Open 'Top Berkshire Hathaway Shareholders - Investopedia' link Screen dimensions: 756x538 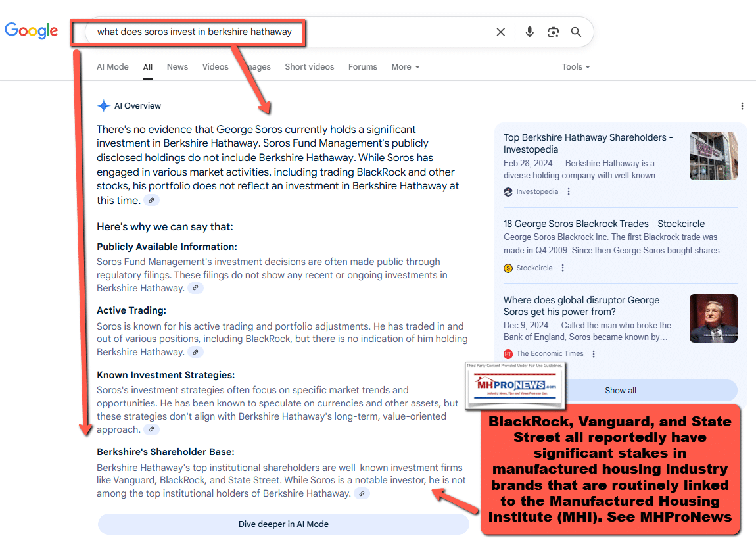588,143
